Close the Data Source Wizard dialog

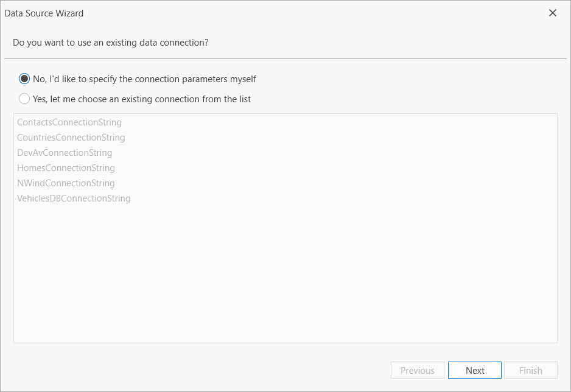552,13
